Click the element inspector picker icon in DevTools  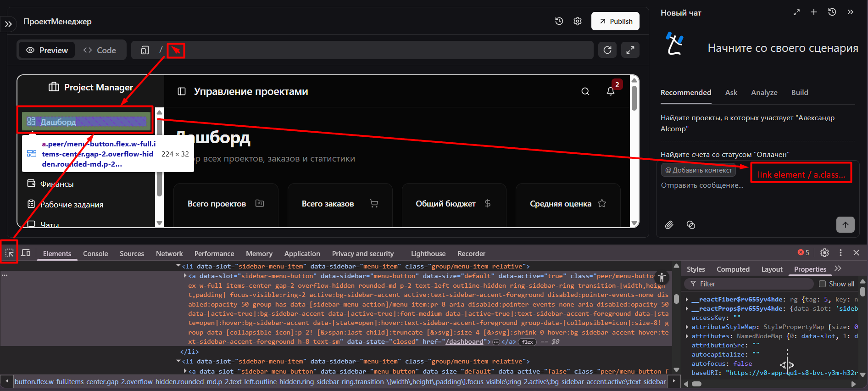pyautogui.click(x=9, y=253)
